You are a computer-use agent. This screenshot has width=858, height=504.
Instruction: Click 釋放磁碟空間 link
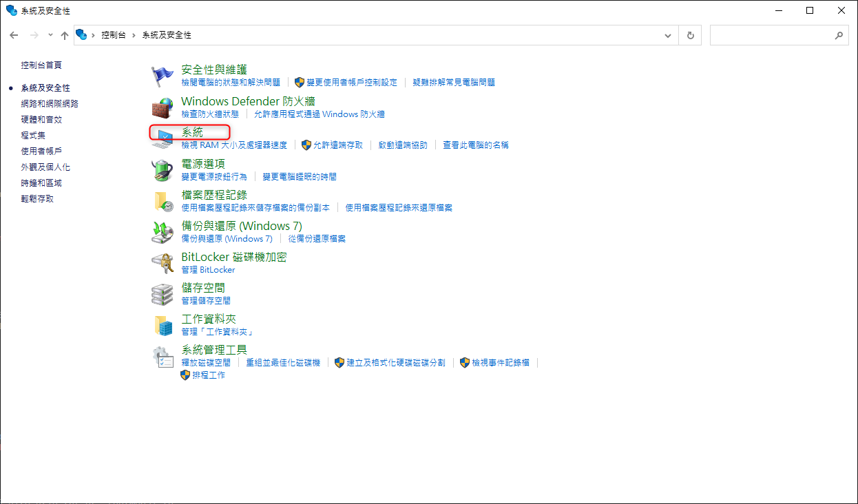(206, 363)
